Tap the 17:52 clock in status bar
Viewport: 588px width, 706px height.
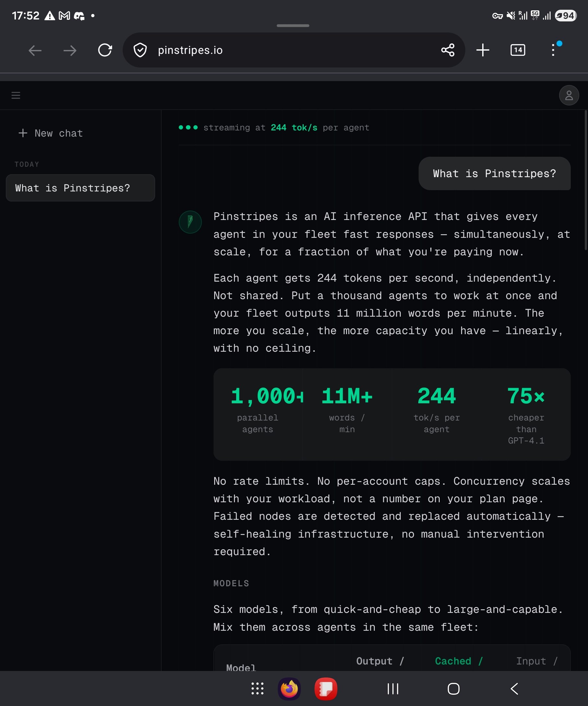(26, 16)
